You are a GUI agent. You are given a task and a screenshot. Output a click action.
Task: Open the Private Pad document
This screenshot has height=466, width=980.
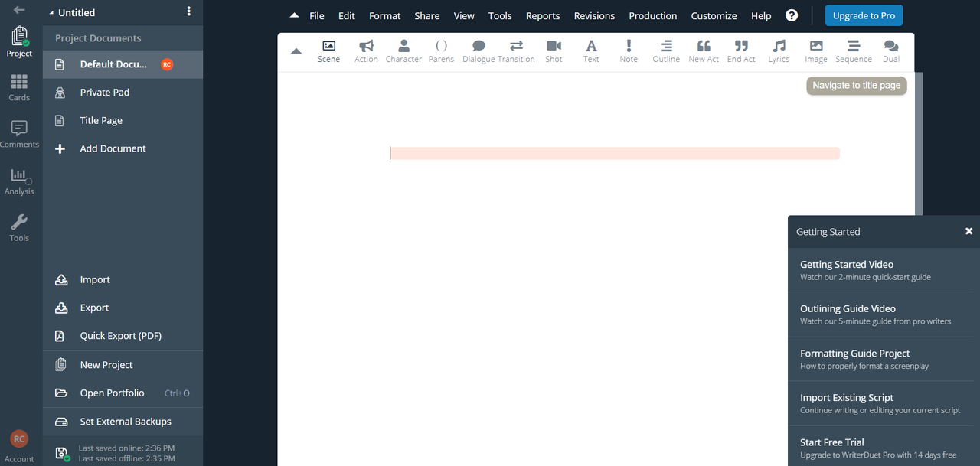click(x=122, y=93)
